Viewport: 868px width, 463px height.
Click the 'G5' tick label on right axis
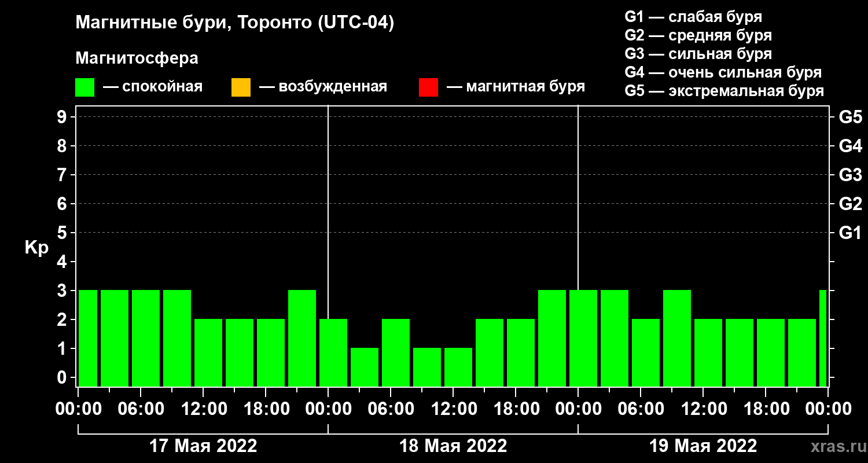(x=850, y=117)
